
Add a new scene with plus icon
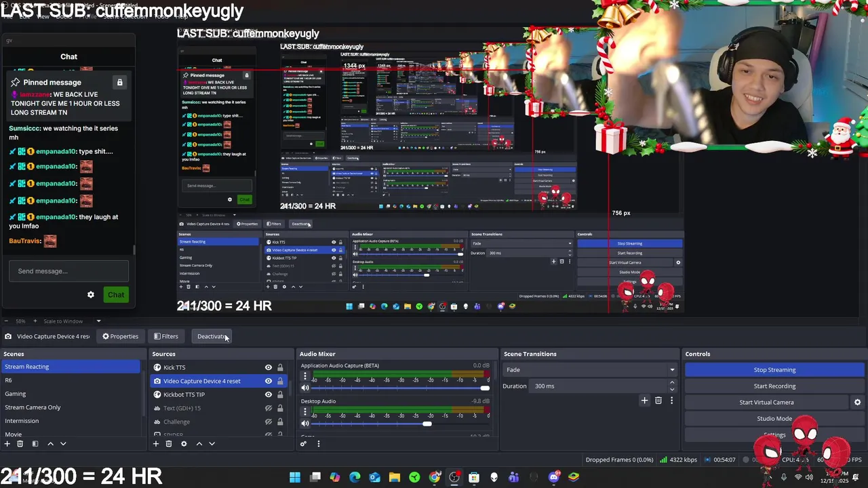pos(7,444)
